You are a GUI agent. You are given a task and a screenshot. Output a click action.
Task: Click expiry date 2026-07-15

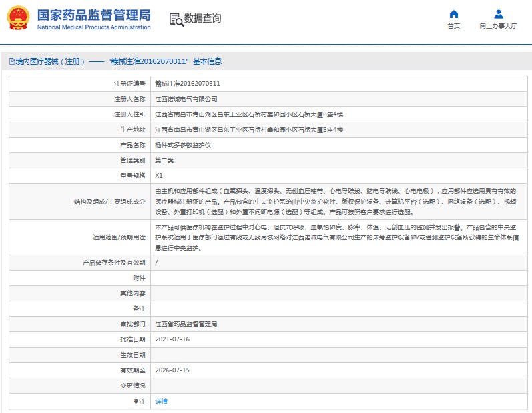click(x=172, y=370)
